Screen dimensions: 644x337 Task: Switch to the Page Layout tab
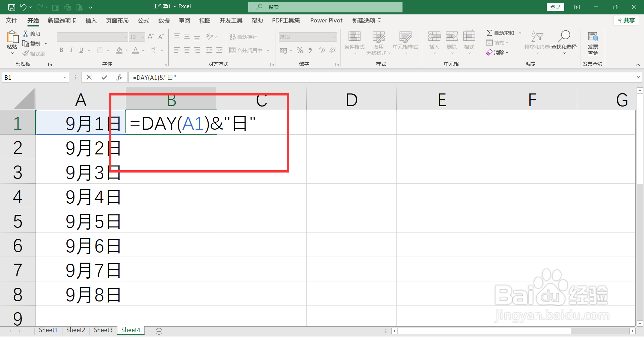(117, 20)
